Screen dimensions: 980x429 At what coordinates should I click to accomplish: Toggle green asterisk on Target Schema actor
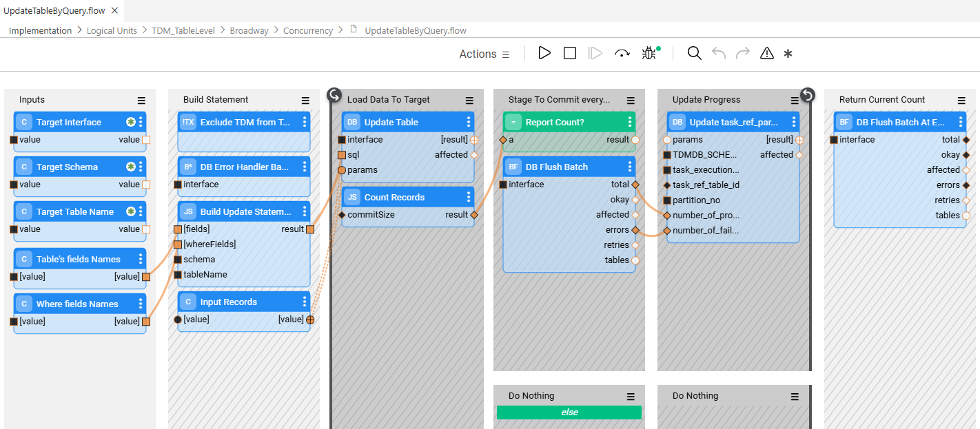[130, 167]
